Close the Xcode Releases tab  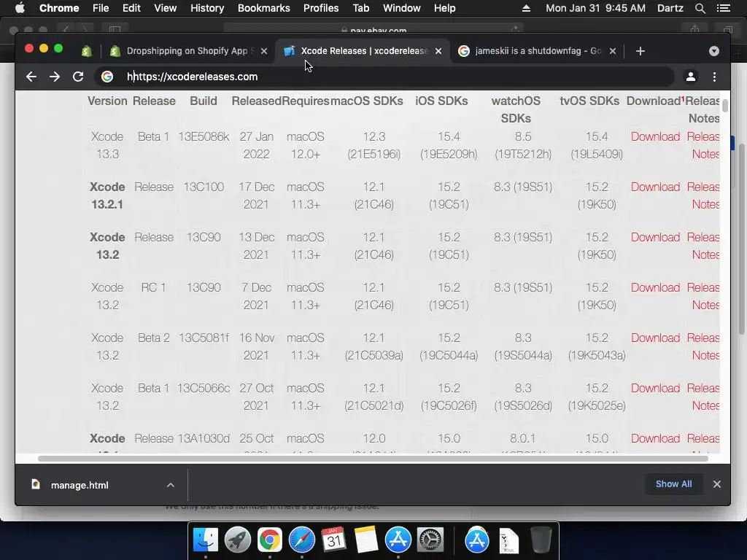point(438,51)
